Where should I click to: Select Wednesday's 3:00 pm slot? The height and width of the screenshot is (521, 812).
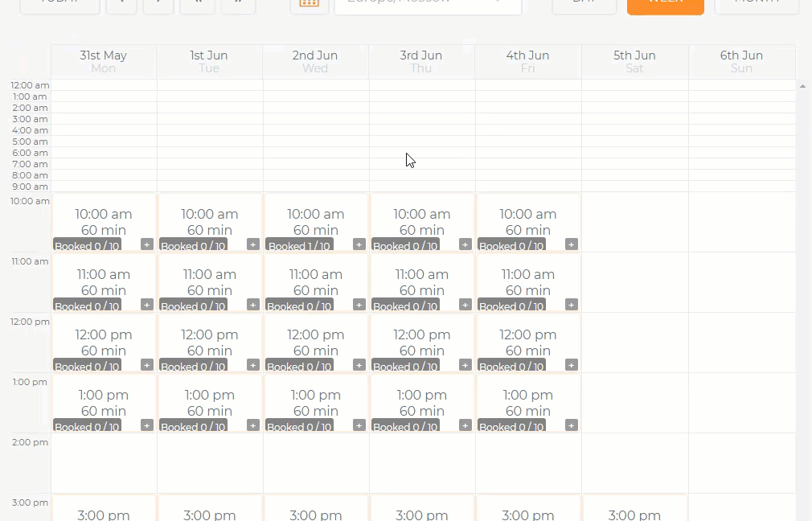click(316, 509)
